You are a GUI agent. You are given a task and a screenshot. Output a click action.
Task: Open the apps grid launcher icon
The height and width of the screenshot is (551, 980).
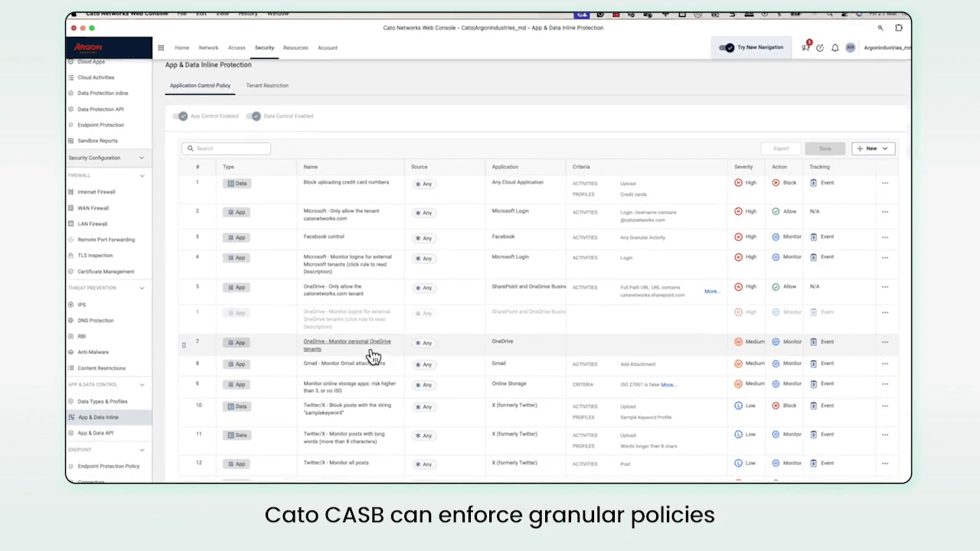point(161,47)
